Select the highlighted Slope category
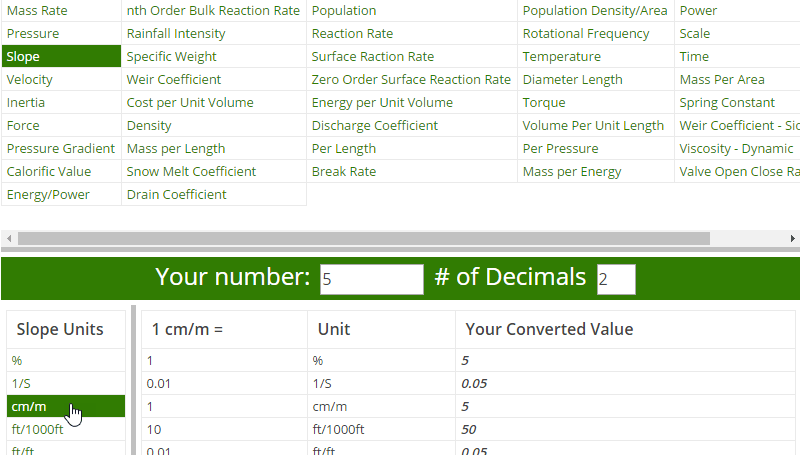The image size is (800, 455). point(61,56)
